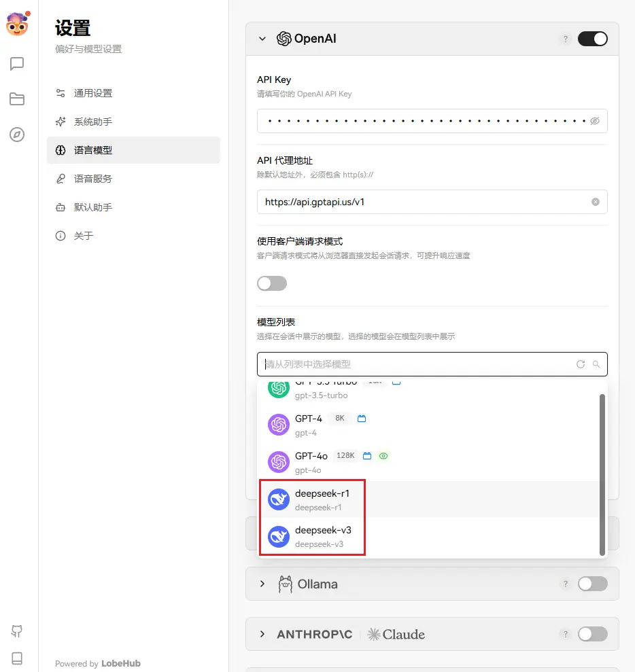635x672 pixels.
Task: Expand the Anthropic Claude section
Action: click(262, 634)
